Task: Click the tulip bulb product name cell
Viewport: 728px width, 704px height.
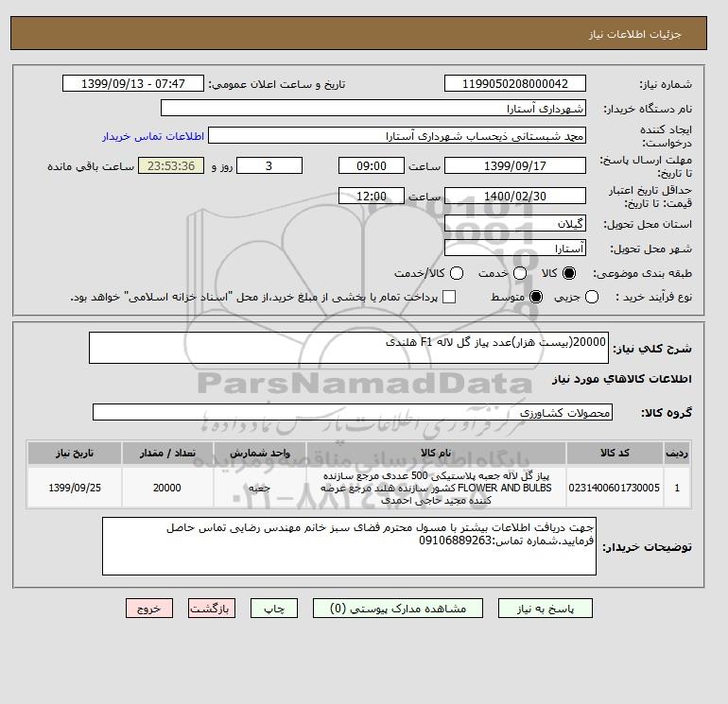Action: pos(436,488)
